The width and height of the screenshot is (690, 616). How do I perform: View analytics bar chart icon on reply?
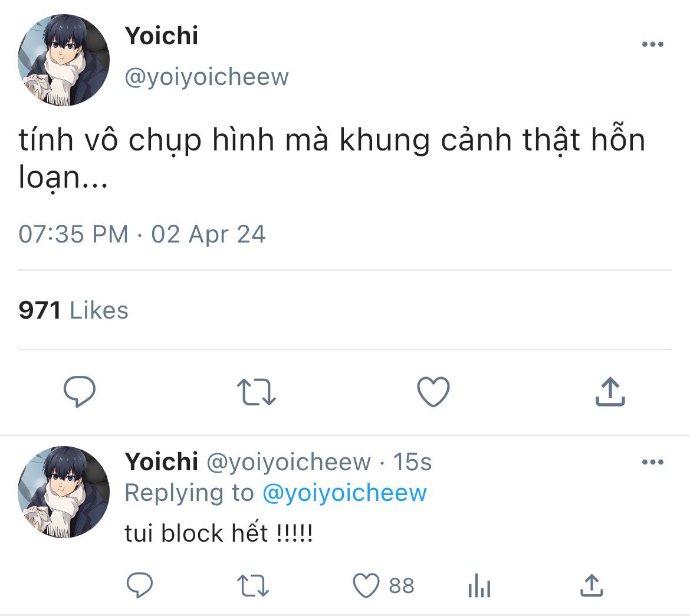(x=479, y=586)
